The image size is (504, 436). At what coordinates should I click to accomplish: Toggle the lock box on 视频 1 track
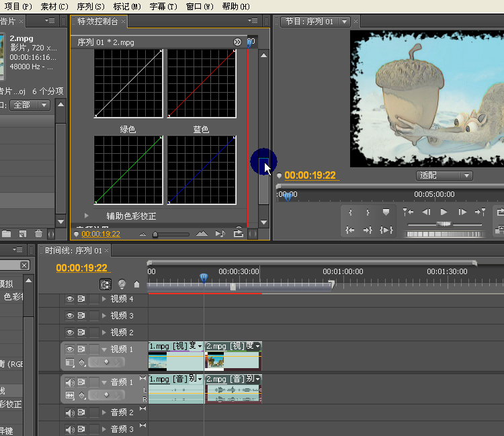93,349
